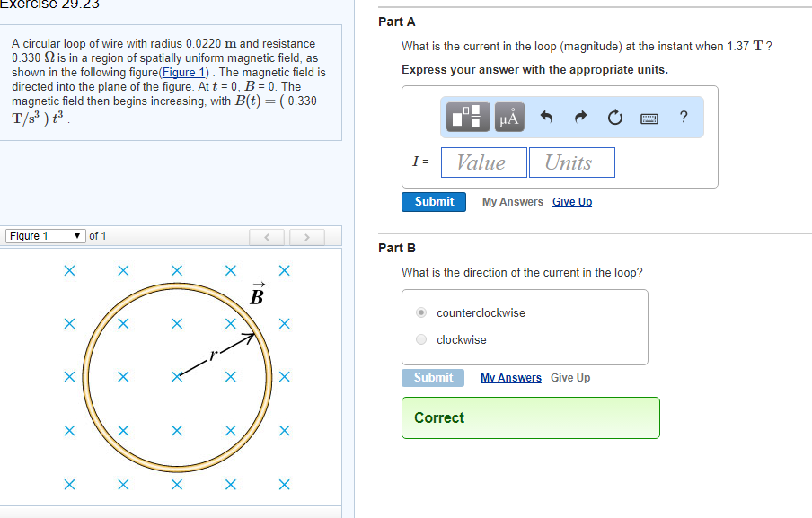Click the reset answer icon
Screen dimensions: 812x518
point(614,116)
